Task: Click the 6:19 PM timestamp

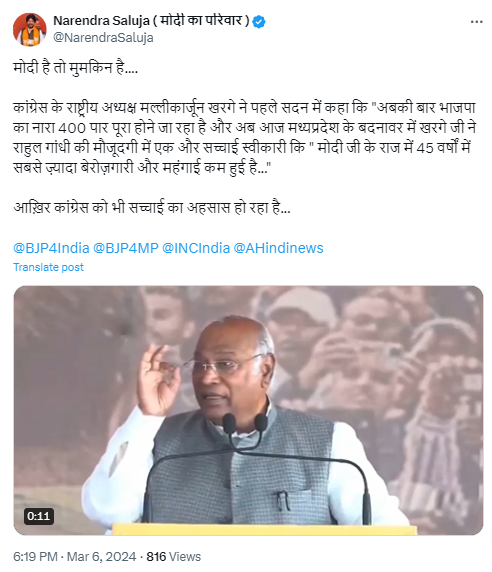Action: pos(35,557)
